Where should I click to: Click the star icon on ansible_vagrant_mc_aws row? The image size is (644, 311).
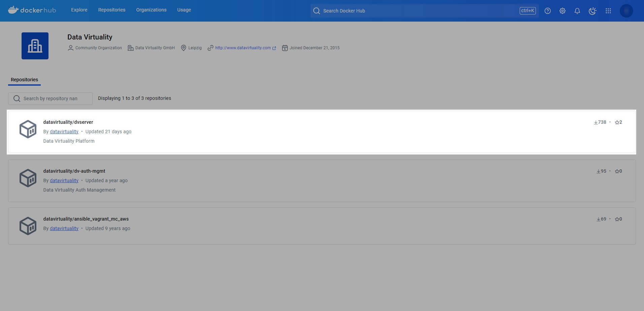coord(617,219)
